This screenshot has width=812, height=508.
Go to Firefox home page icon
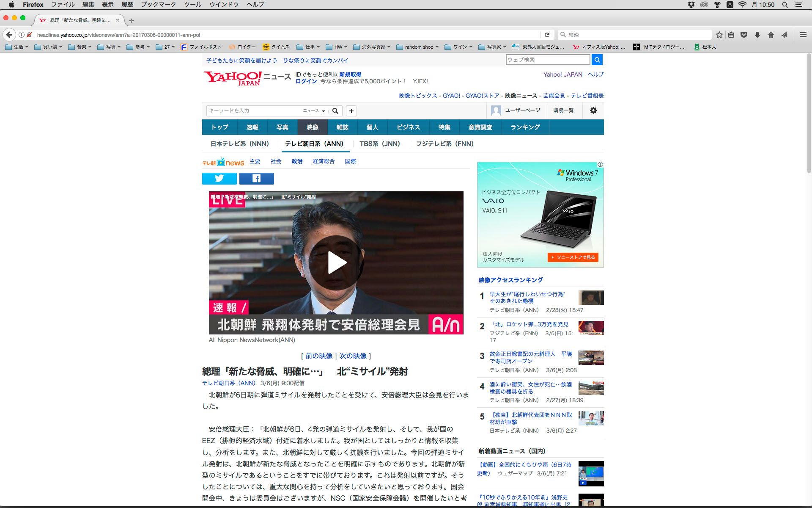(771, 35)
